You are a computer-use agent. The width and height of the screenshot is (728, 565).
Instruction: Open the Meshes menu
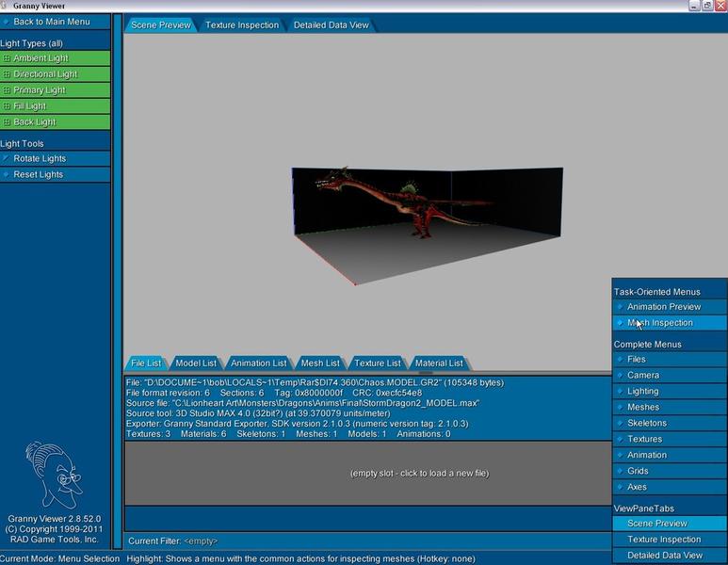(669, 407)
